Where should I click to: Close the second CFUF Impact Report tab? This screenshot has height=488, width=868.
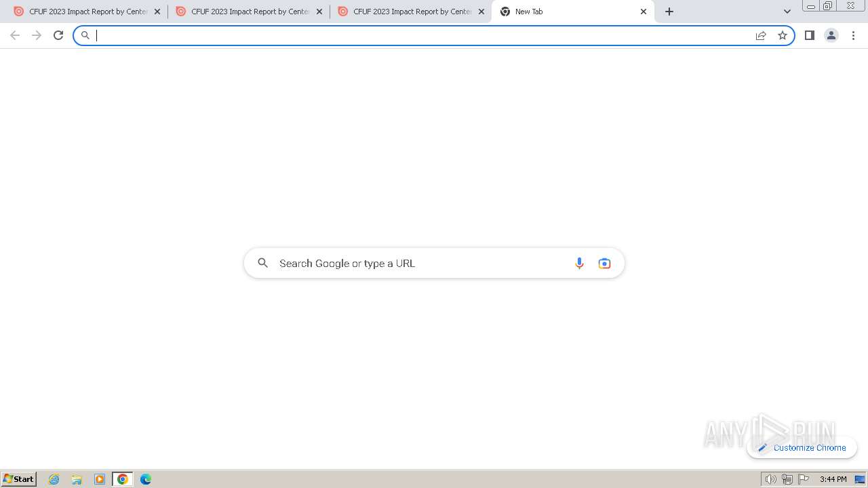(319, 12)
